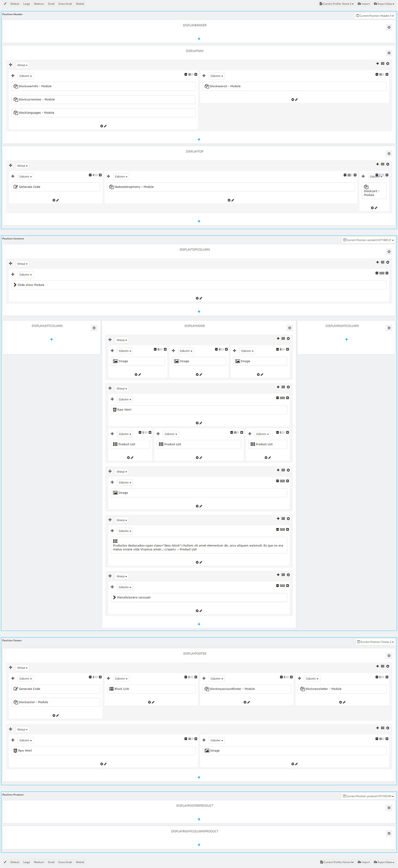Open the Current Position: Footer 2 dropdown
This screenshot has height=868, width=398.
click(x=375, y=642)
